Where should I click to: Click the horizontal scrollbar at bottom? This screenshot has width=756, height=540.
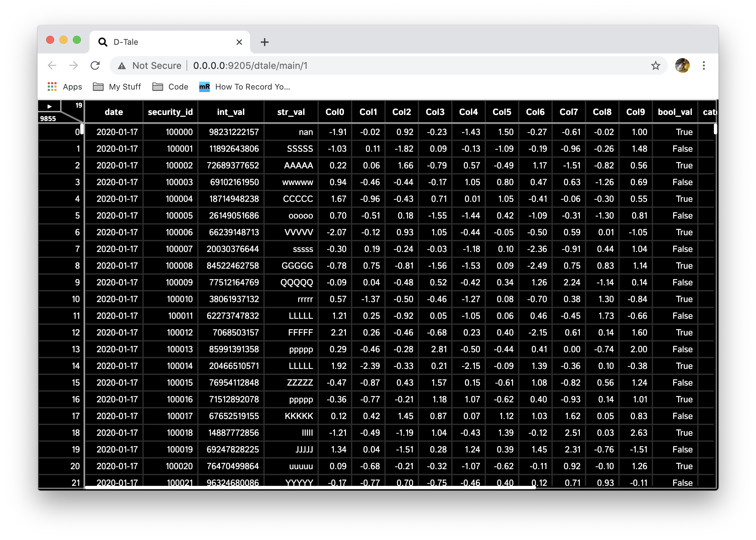[x=310, y=488]
